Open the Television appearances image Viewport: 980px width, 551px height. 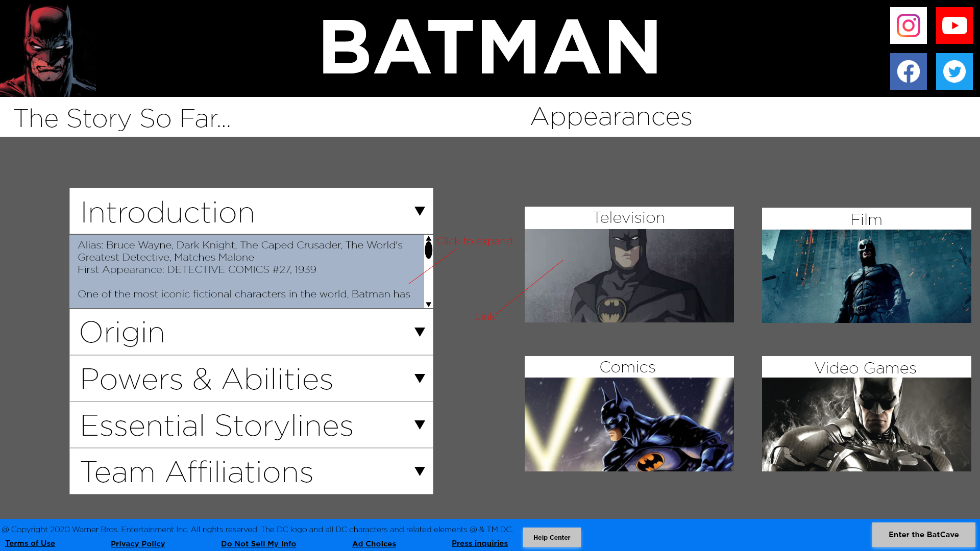(629, 275)
